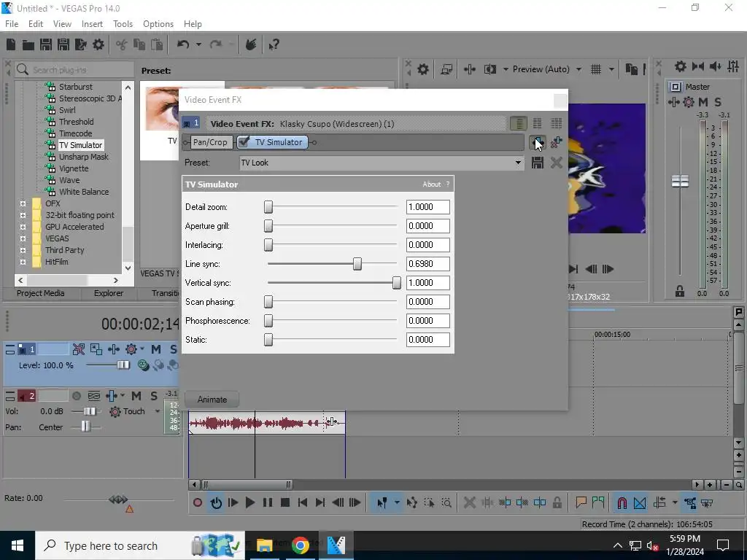Click the What's This help icon
The width and height of the screenshot is (747, 560).
(x=274, y=44)
